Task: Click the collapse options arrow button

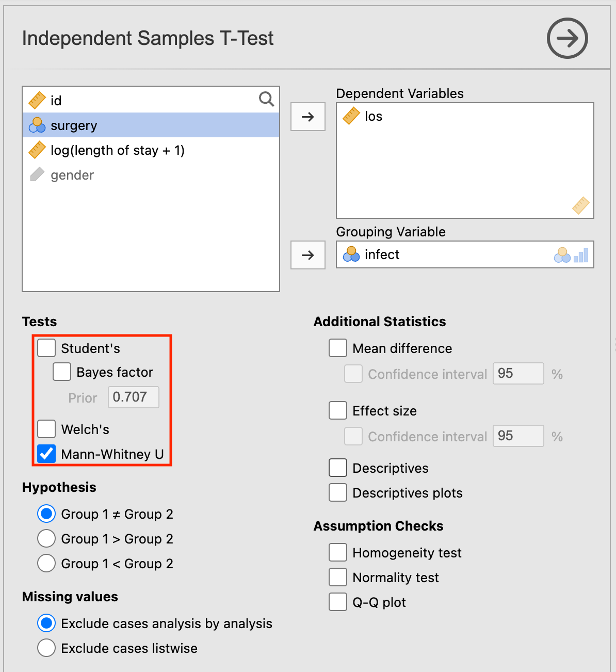Action: (x=567, y=38)
